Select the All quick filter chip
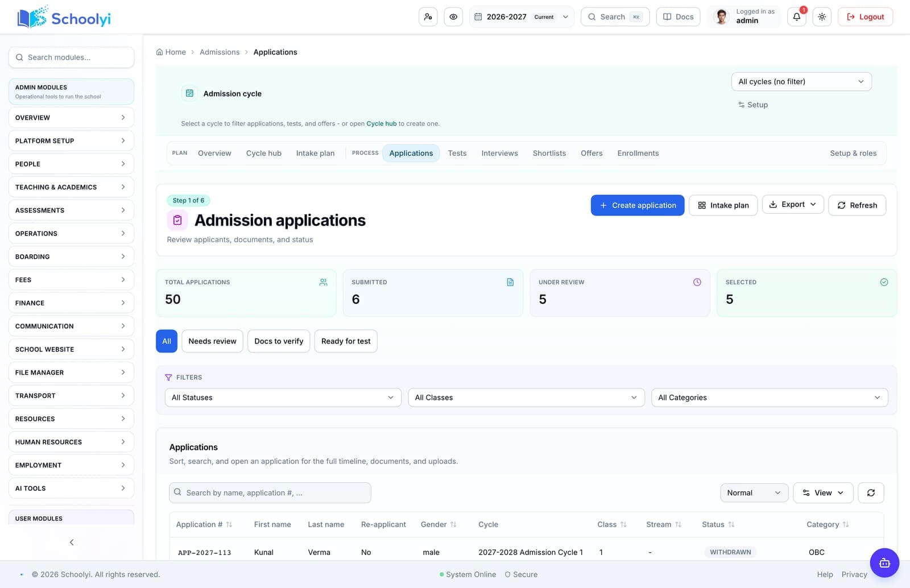Viewport: 910px width, 588px height. click(167, 341)
